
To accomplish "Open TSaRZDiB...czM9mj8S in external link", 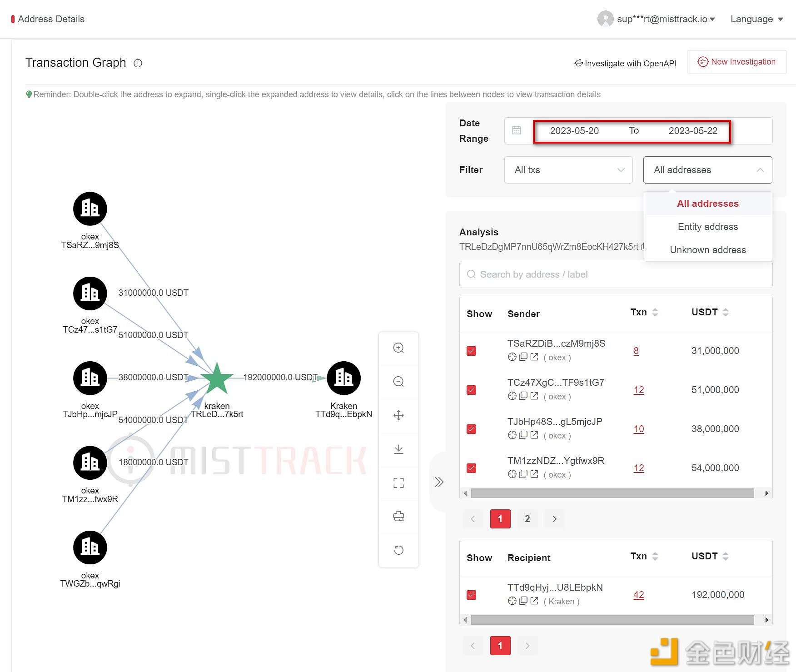I will coord(534,357).
